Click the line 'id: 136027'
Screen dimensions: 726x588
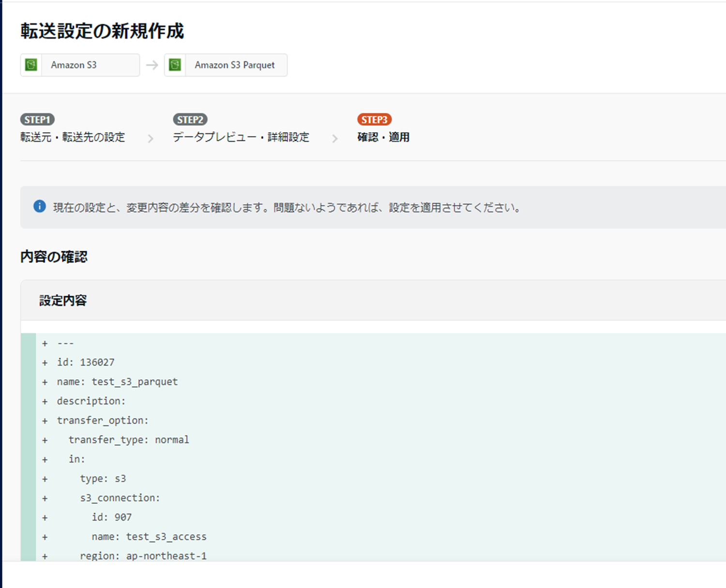point(86,362)
